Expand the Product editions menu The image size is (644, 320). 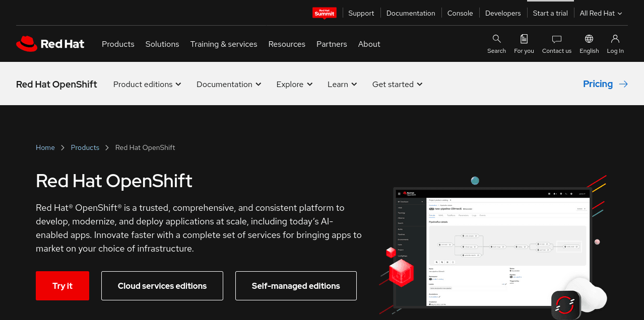[147, 84]
